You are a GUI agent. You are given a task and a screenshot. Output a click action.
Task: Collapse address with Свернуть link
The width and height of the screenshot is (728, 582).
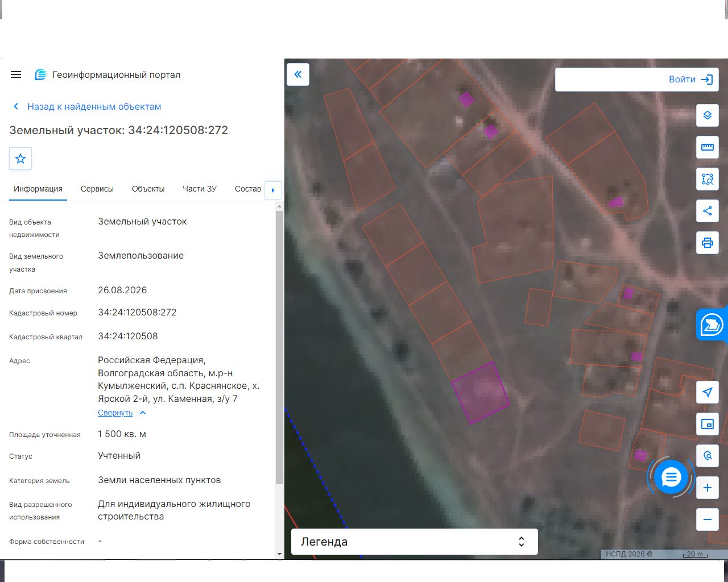pos(115,413)
